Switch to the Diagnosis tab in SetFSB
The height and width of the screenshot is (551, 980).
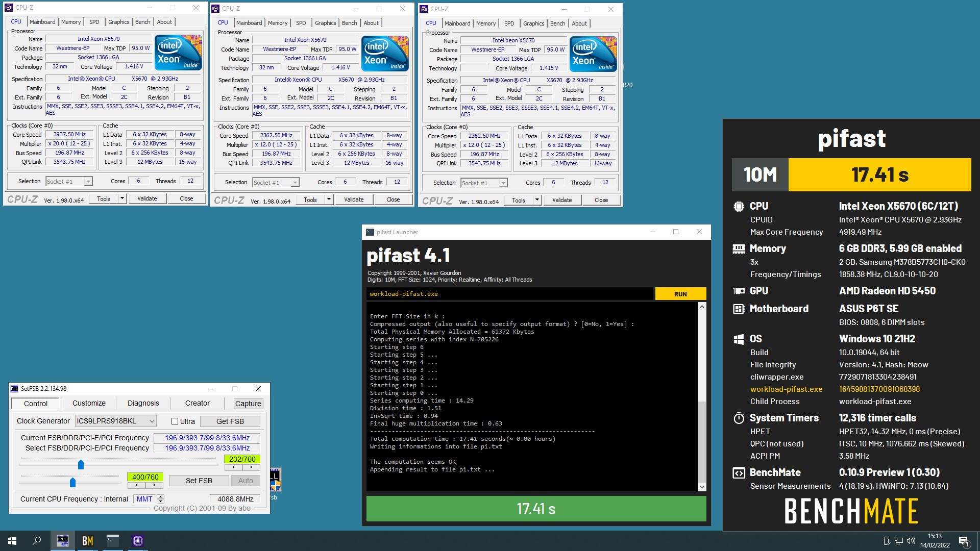143,403
